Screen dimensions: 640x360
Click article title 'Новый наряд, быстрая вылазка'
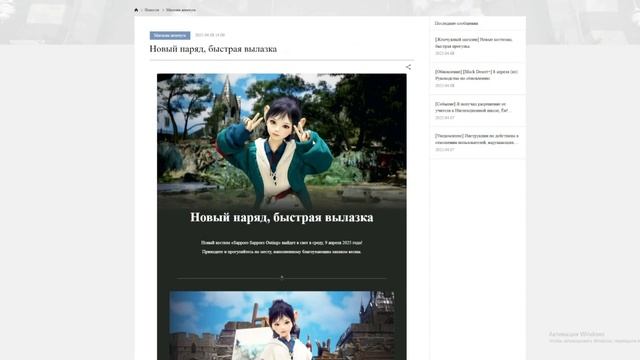[x=213, y=49]
